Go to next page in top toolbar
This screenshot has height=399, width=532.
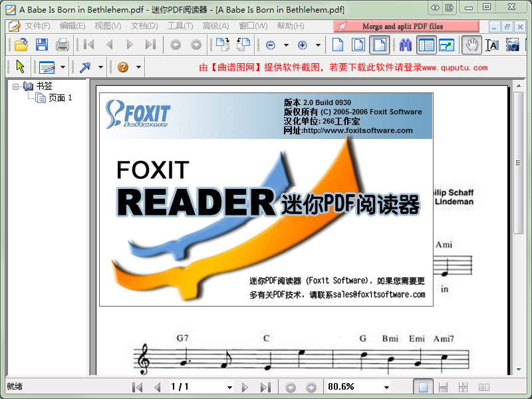[x=130, y=45]
